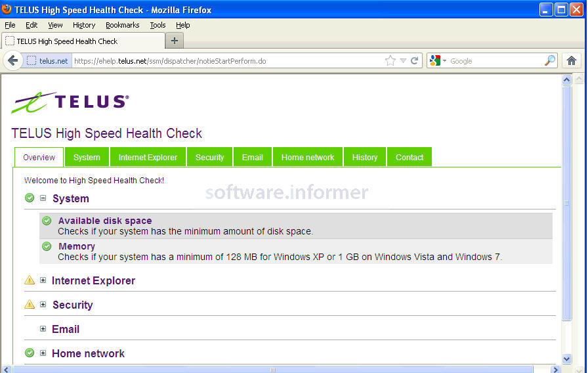Viewport: 588px width, 373px height.
Task: Click the vertical scrollbar down arrow
Action: point(566,359)
